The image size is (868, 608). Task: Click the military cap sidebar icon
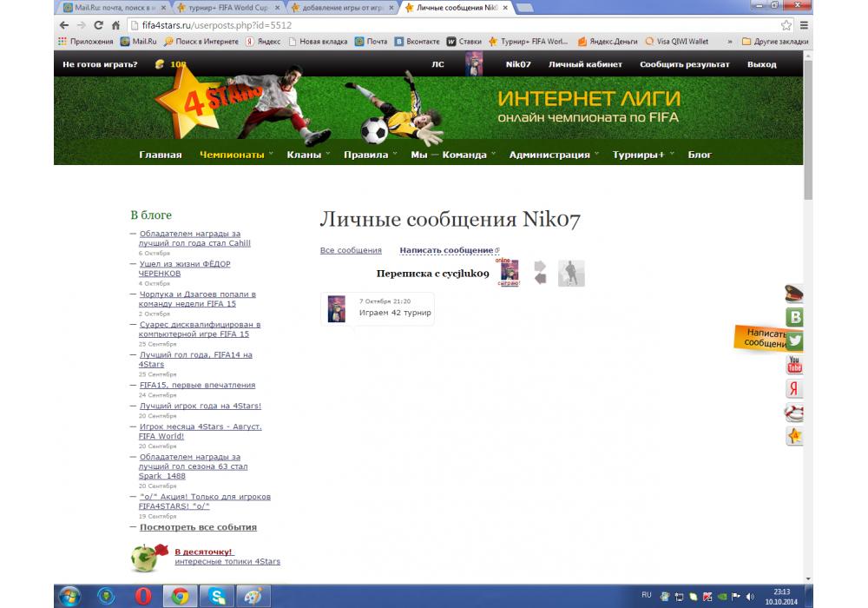[x=794, y=294]
